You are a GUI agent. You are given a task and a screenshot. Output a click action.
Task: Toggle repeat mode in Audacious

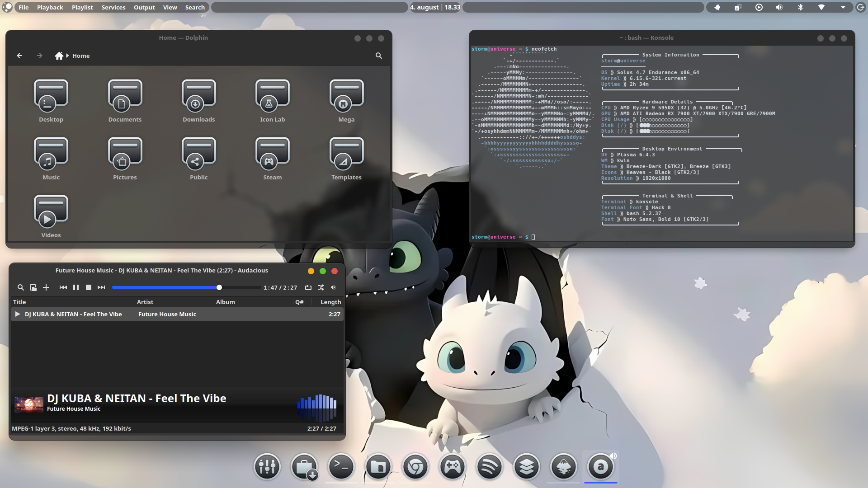pyautogui.click(x=308, y=287)
